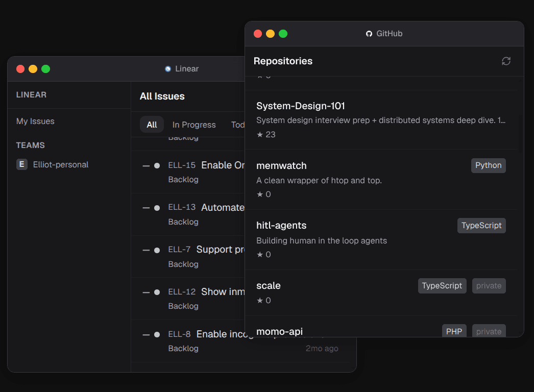Open the momo-api repository
Screen dimensions: 534x392
(x=280, y=331)
